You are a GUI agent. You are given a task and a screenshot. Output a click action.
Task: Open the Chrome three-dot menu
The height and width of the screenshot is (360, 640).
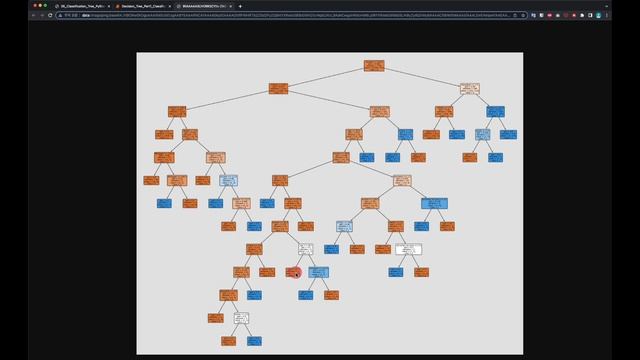point(607,15)
